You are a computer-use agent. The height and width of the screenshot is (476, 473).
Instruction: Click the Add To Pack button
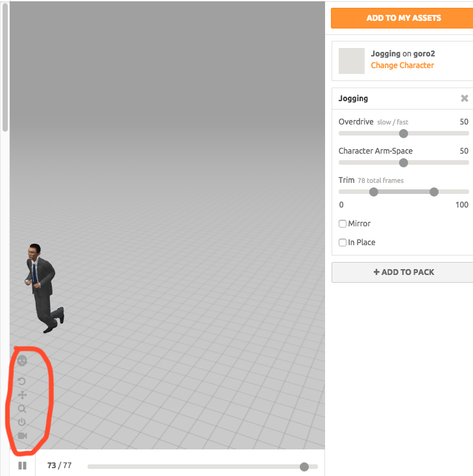tap(402, 272)
